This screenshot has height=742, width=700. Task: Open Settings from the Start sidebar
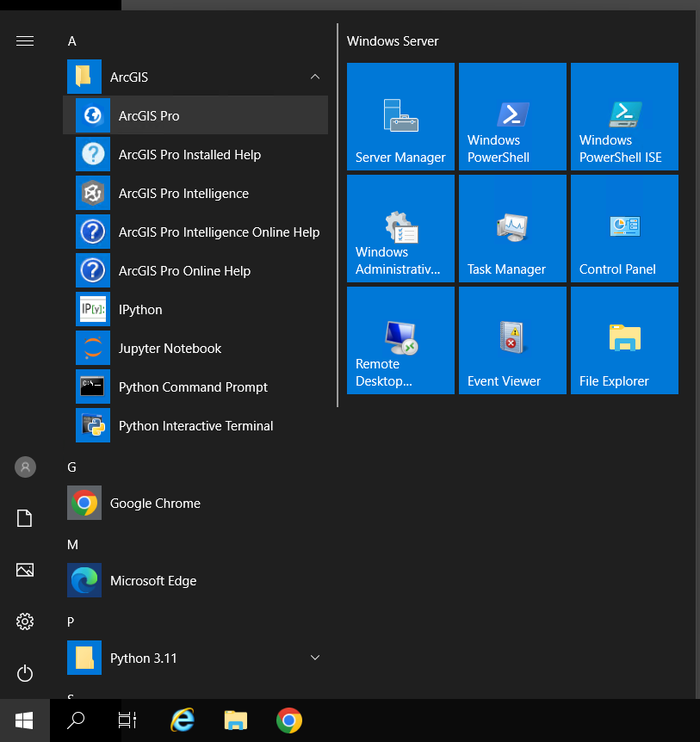pos(25,621)
